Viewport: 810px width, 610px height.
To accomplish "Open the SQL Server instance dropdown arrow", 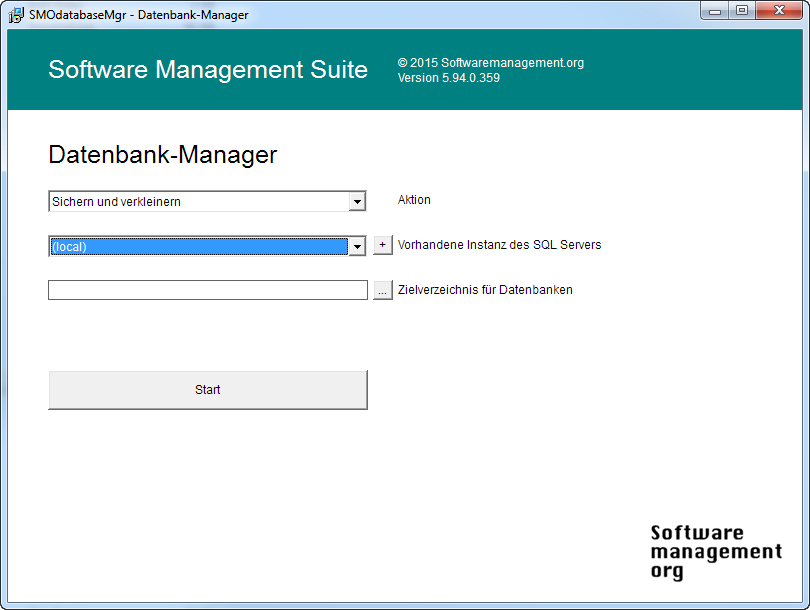I will point(357,247).
